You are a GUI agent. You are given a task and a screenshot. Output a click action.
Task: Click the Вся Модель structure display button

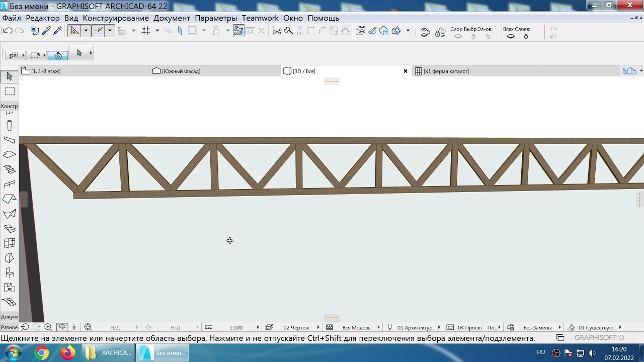356,327
